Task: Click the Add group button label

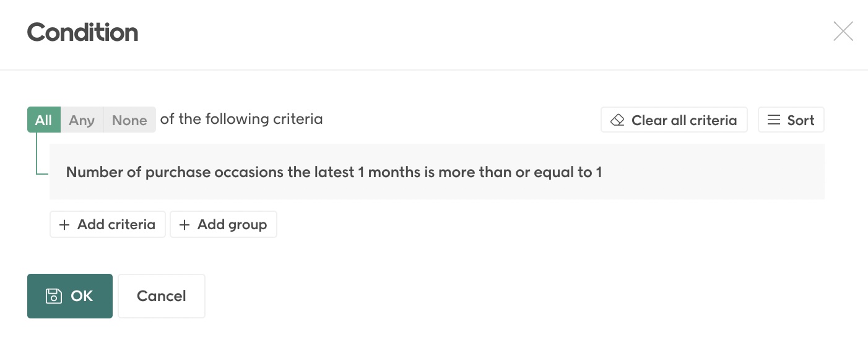Action: click(232, 225)
